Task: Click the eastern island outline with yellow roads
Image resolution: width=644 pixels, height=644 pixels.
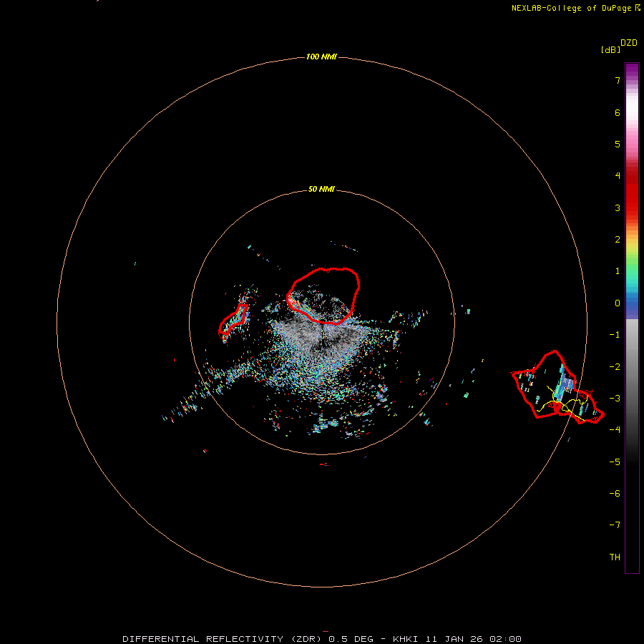Action: [557, 387]
